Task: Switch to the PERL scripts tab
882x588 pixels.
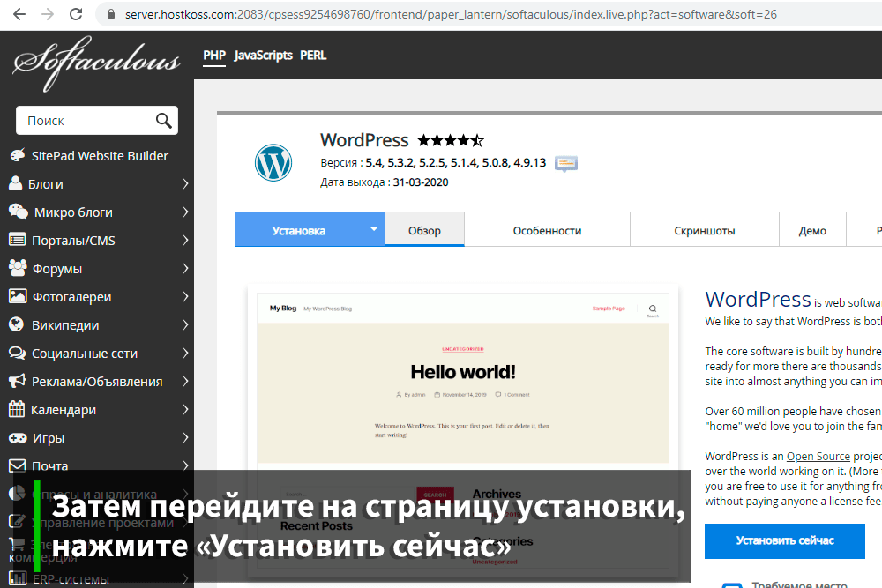Action: (313, 55)
